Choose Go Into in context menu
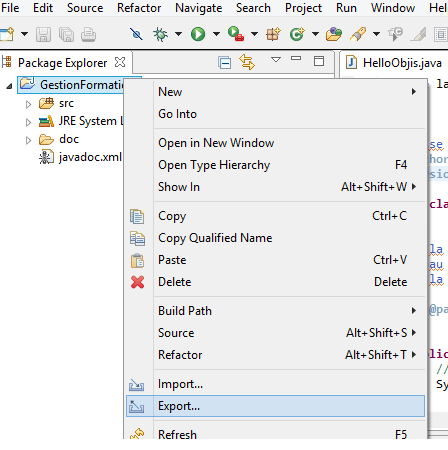448x450 pixels. (275, 114)
